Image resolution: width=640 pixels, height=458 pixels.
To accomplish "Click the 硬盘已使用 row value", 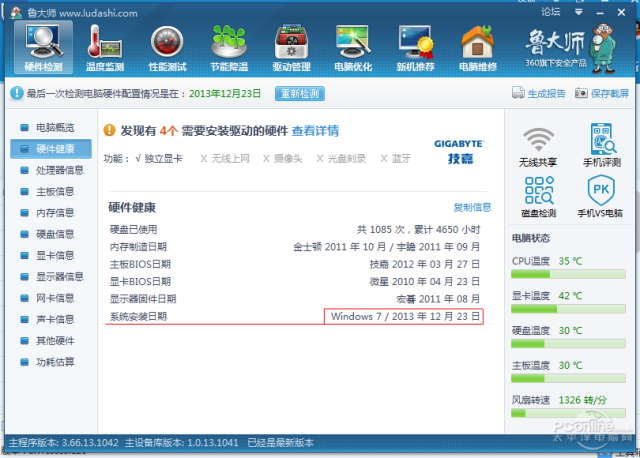I will pyautogui.click(x=418, y=230).
